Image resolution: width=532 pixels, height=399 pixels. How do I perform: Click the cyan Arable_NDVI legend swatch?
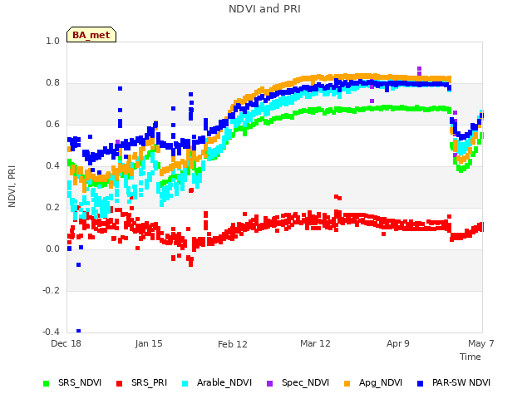[185, 383]
